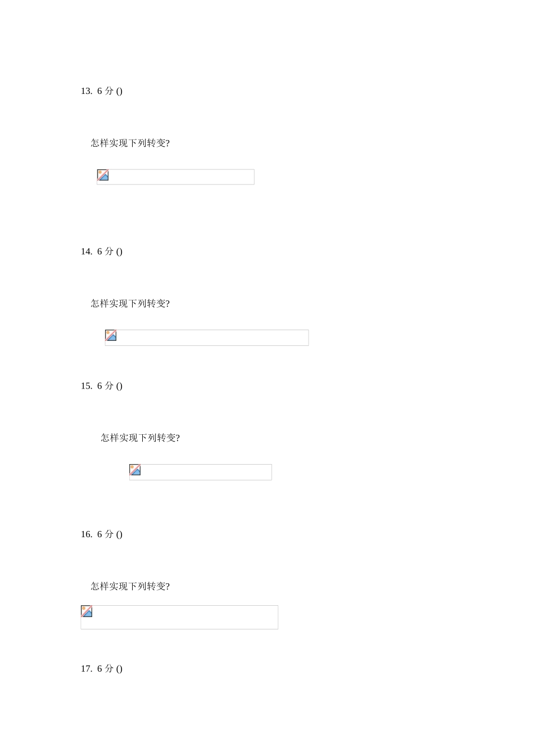Click the question number "14."

click(87, 251)
